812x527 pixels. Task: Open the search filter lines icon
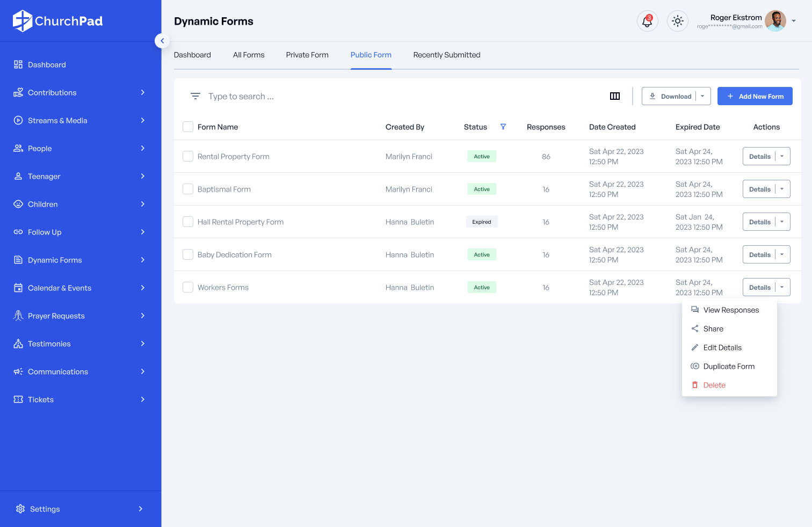point(195,96)
